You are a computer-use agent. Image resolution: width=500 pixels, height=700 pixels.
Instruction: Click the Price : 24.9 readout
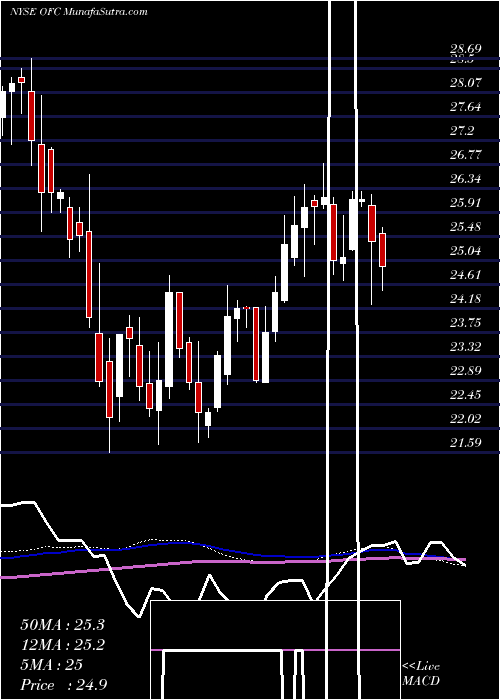click(63, 685)
